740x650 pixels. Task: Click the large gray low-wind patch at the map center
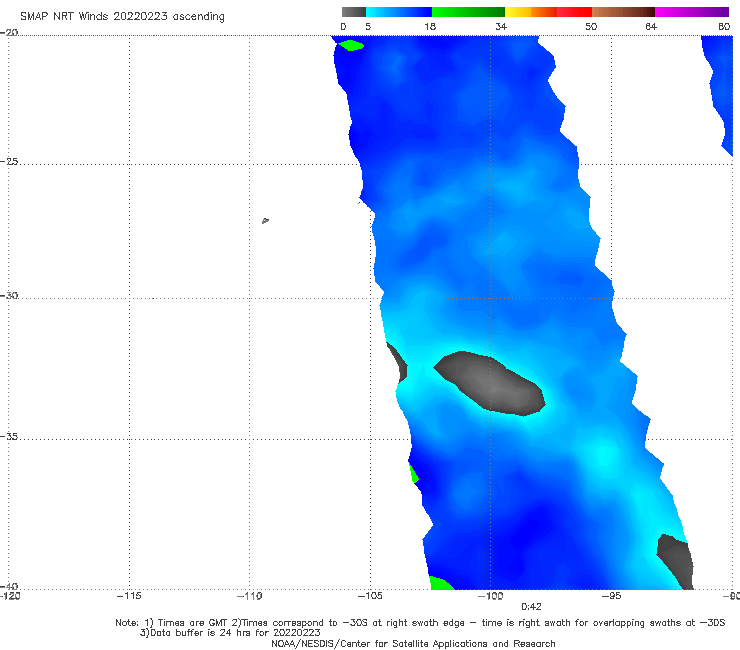pos(491,383)
